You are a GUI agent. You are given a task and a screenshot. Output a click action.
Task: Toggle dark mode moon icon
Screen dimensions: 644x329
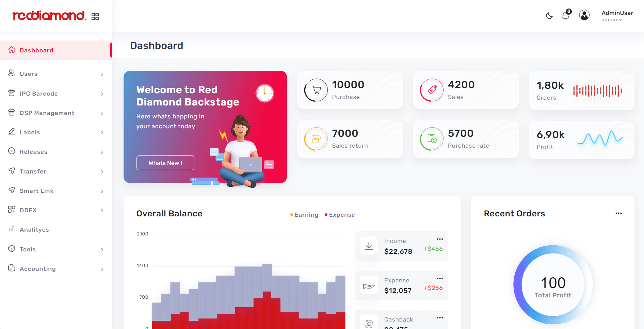549,16
